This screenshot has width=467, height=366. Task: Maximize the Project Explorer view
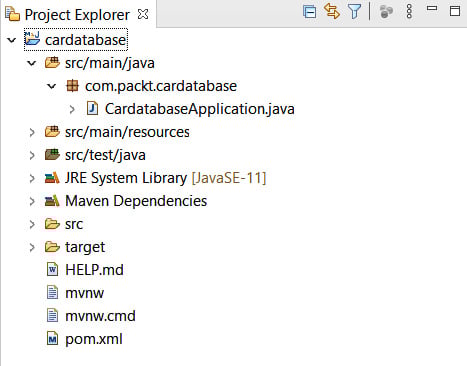[455, 11]
